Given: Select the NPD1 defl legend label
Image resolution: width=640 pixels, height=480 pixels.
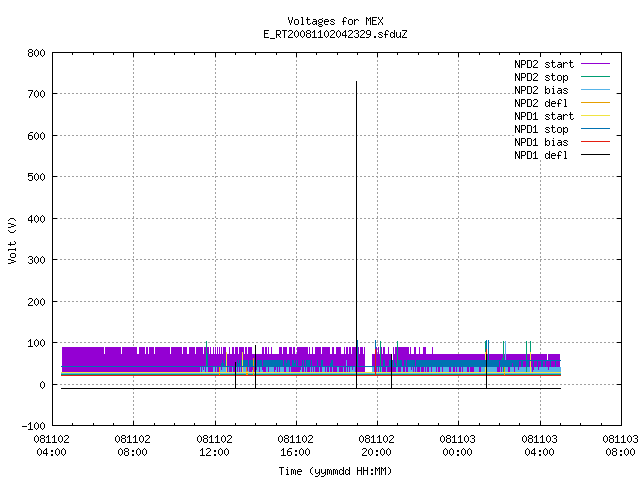Looking at the screenshot, I should (541, 155).
